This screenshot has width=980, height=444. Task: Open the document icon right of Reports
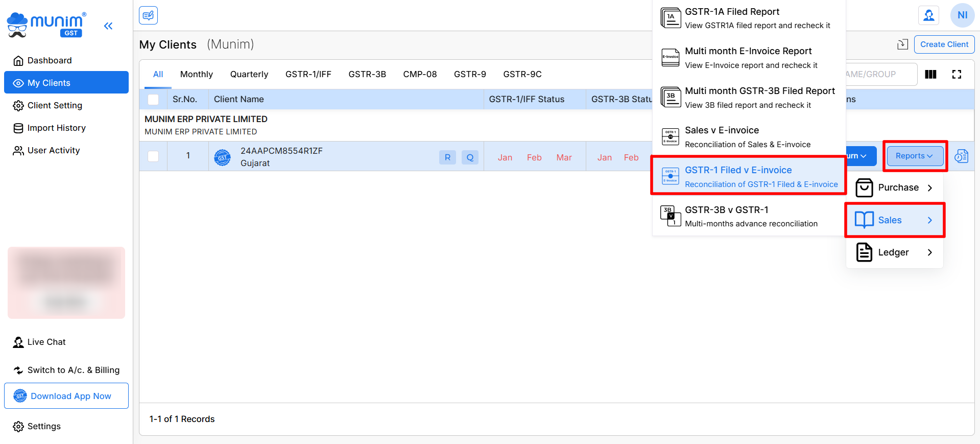coord(961,156)
